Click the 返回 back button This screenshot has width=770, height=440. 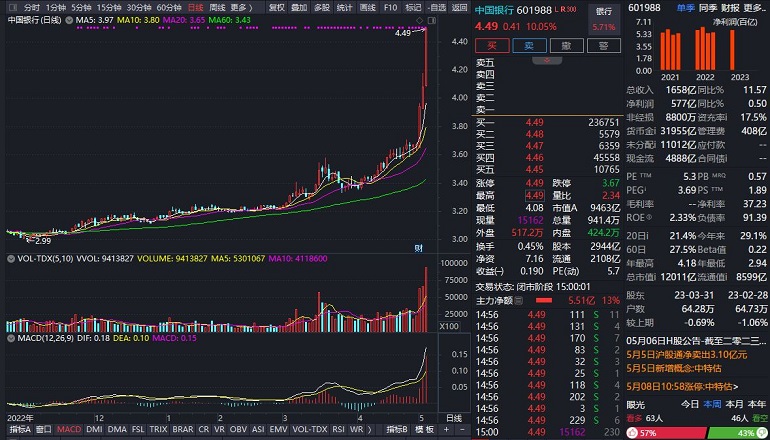[460, 7]
